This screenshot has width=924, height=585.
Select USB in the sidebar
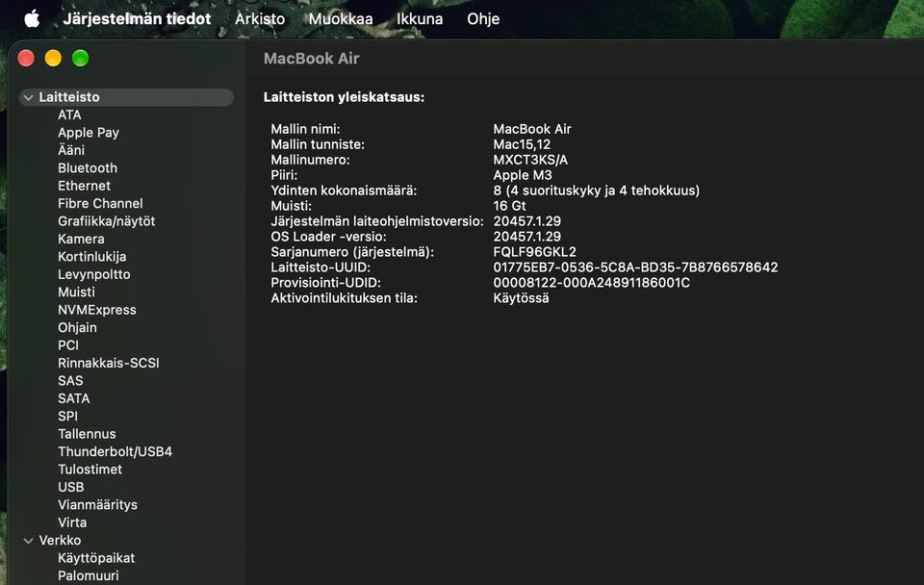(70, 486)
